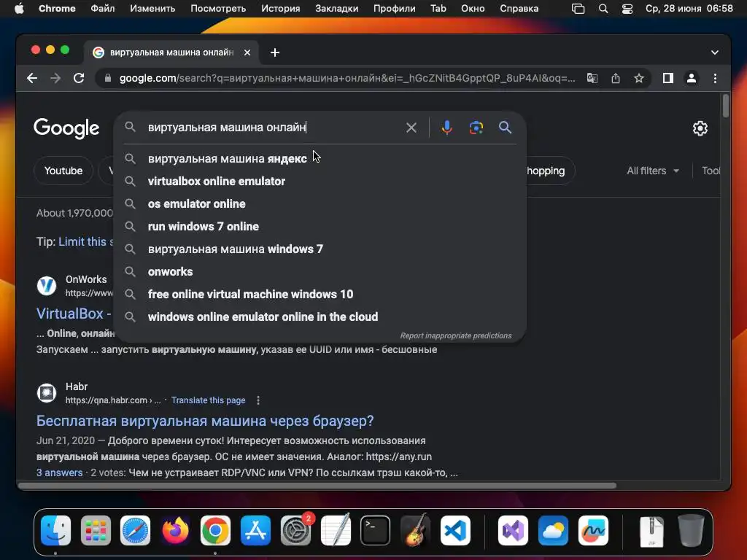747x560 pixels.
Task: Open the Профили menu
Action: 395,9
